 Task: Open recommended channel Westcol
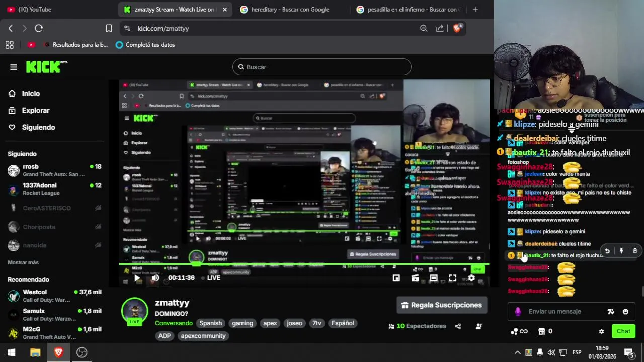[54, 296]
